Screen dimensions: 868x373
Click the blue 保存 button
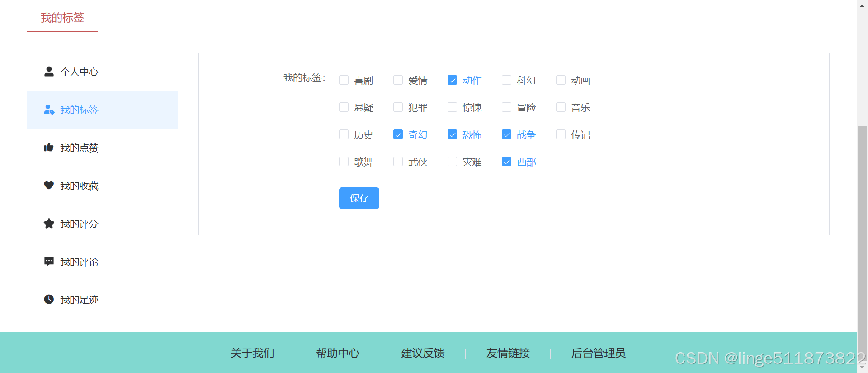point(359,198)
